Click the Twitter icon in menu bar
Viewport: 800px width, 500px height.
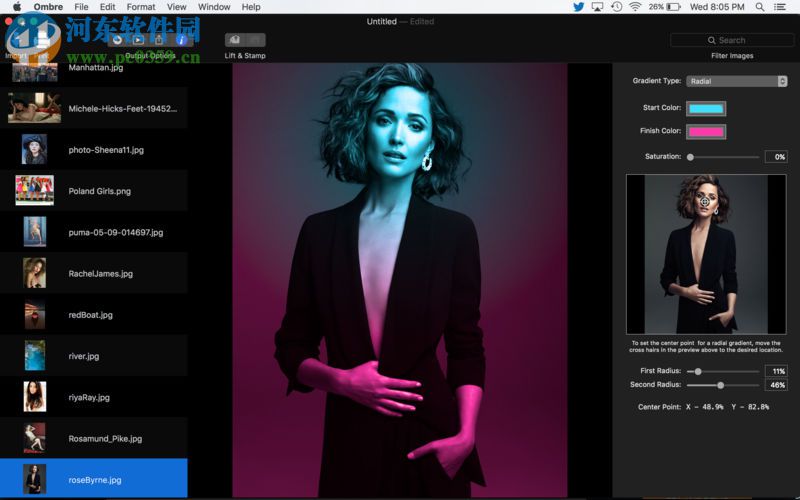579,7
